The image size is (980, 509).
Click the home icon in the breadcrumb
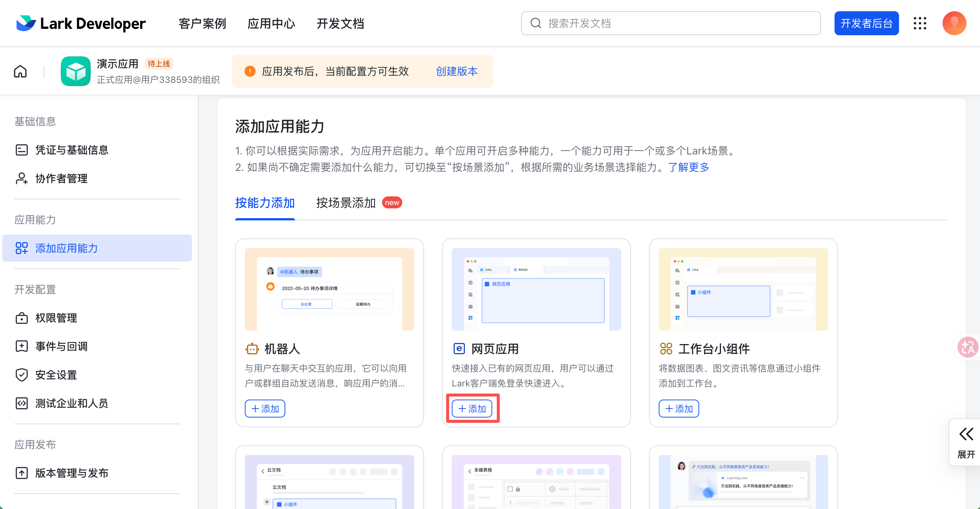(20, 71)
